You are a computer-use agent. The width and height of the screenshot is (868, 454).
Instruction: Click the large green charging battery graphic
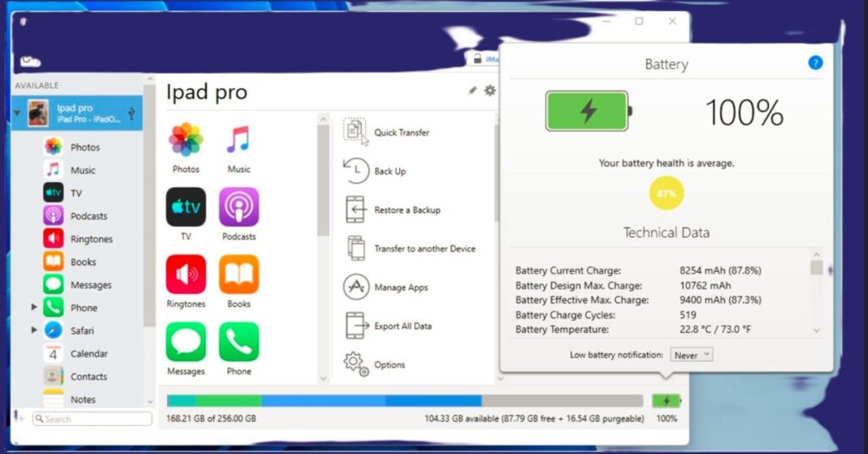(x=588, y=111)
